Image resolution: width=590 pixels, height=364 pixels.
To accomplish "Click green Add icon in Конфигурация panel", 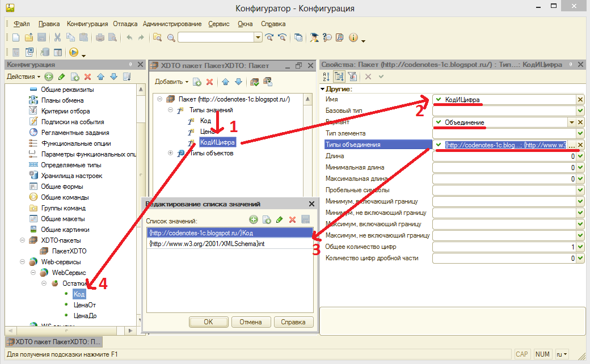I will [49, 77].
